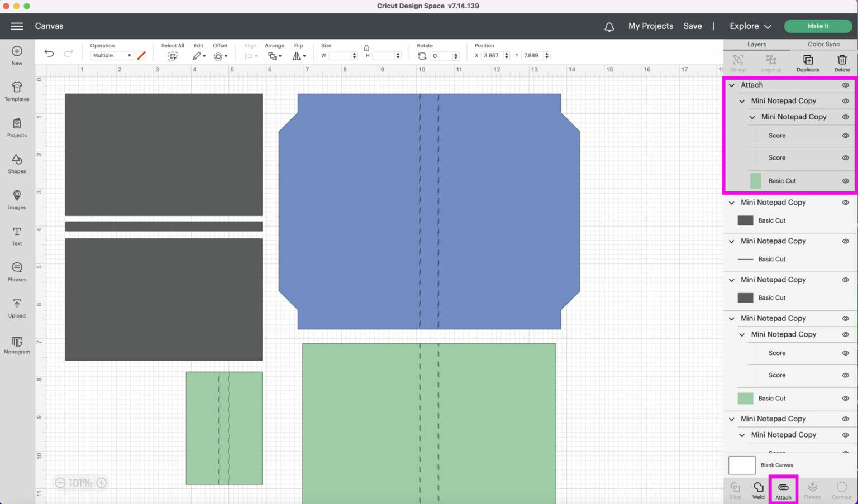Screen dimensions: 858x504
Task: Click the Upload icon
Action: (17, 308)
